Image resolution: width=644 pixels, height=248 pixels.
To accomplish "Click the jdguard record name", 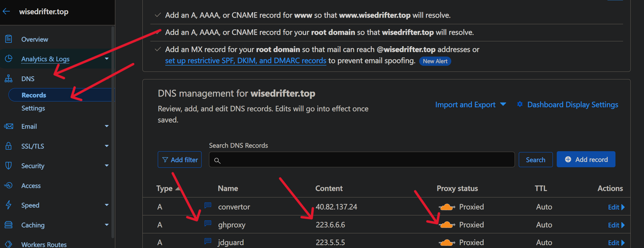I will click(231, 243).
